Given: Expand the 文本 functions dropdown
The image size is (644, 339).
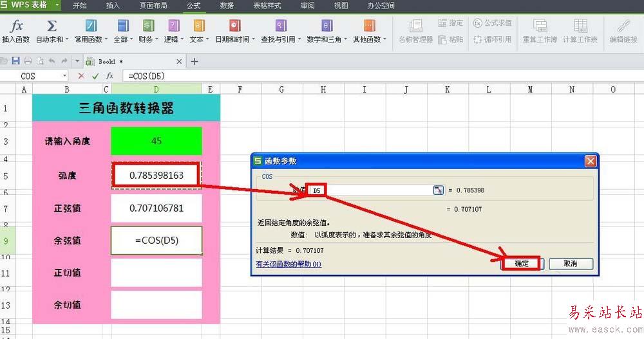Looking at the screenshot, I should (207, 39).
